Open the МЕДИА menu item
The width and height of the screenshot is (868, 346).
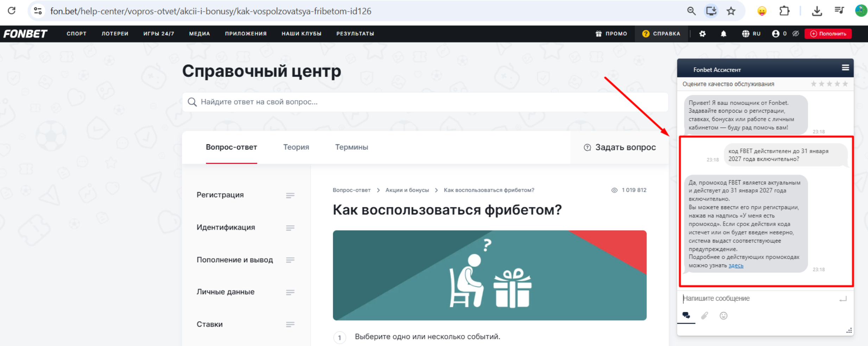pos(199,34)
